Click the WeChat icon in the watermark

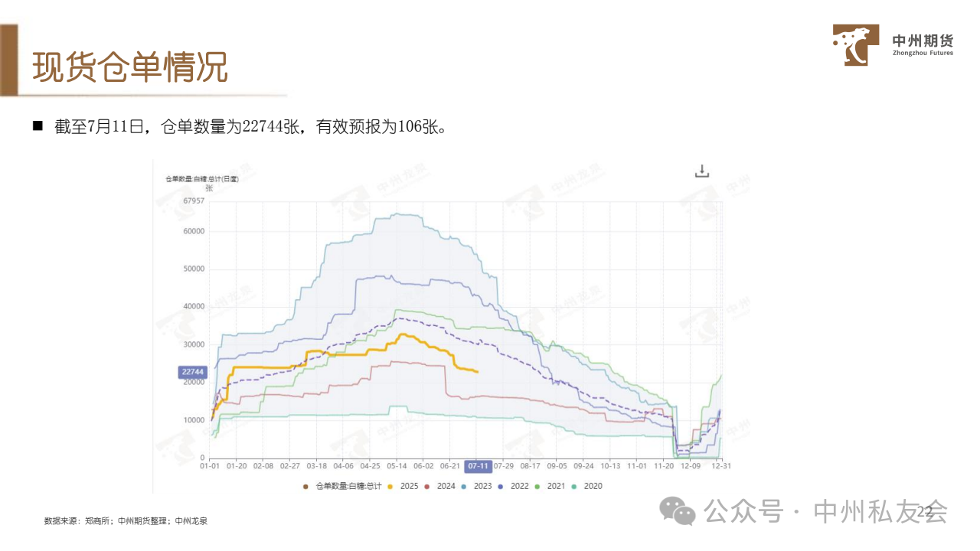point(678,510)
